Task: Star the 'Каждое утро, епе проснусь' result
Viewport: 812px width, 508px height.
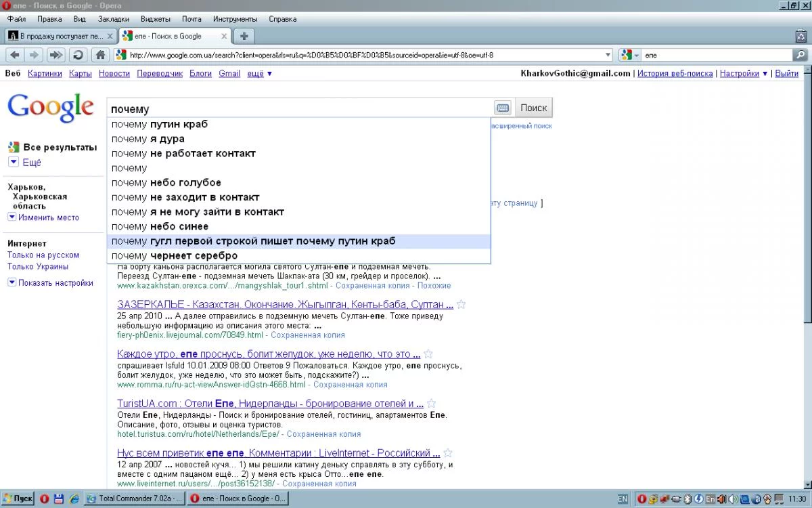Action: click(x=428, y=354)
